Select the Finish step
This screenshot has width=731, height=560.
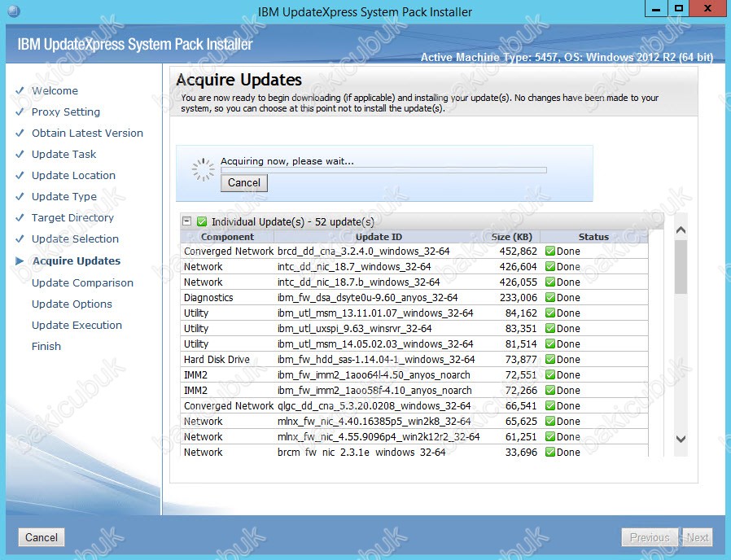46,346
